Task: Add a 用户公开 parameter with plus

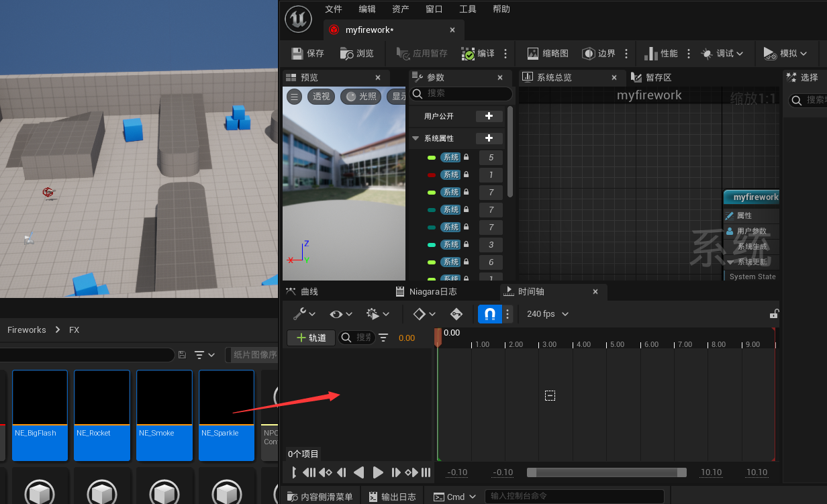Action: (489, 116)
